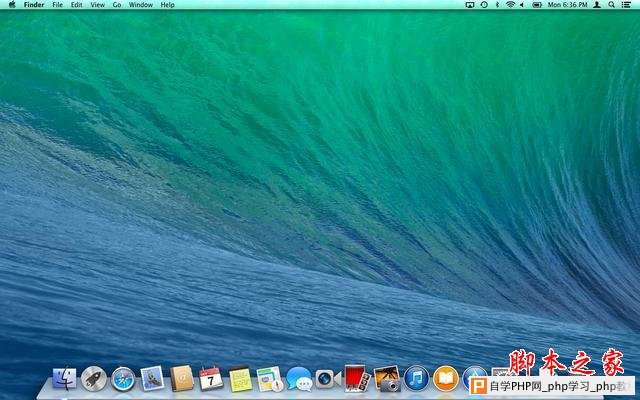Open Notification Center list icon
This screenshot has width=640, height=400.
(x=626, y=5)
